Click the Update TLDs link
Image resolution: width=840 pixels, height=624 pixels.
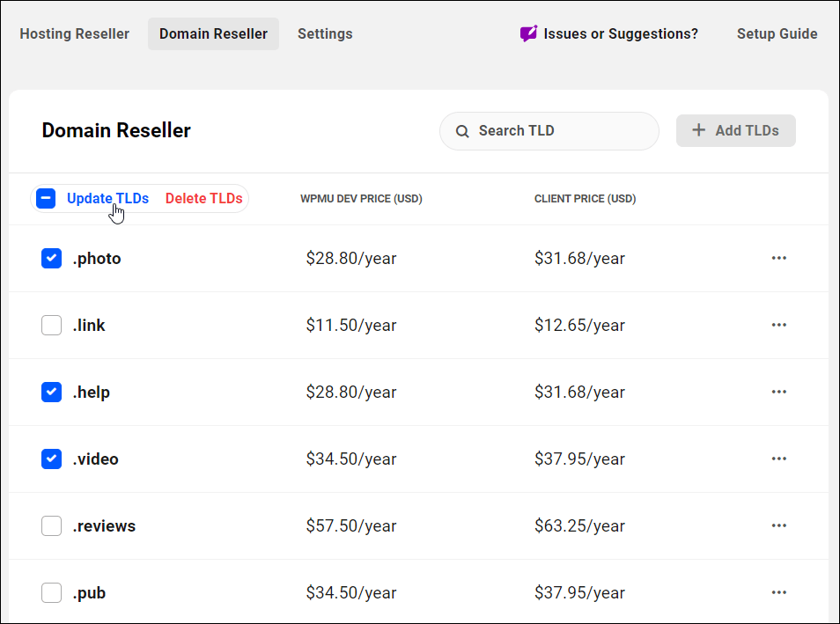tap(107, 198)
